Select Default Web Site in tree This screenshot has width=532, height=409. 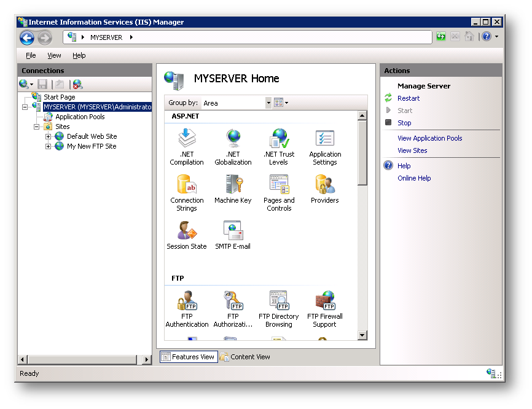point(92,136)
